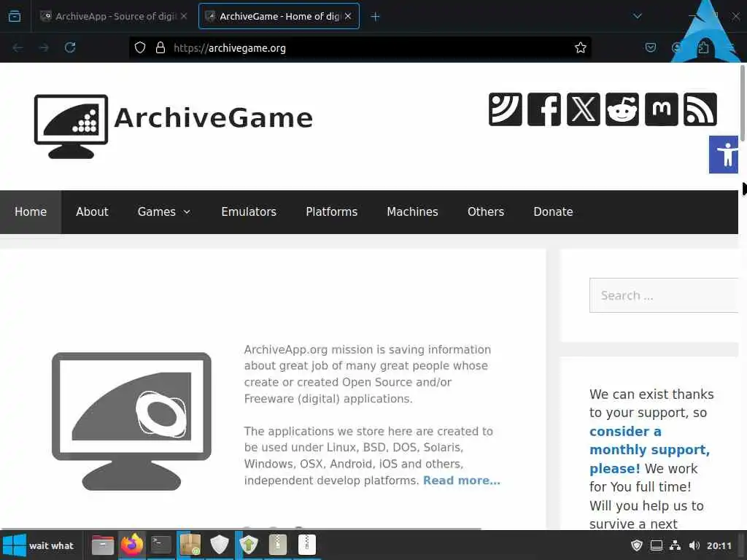
Task: Click the 'wait what' taskbar label
Action: (51, 545)
